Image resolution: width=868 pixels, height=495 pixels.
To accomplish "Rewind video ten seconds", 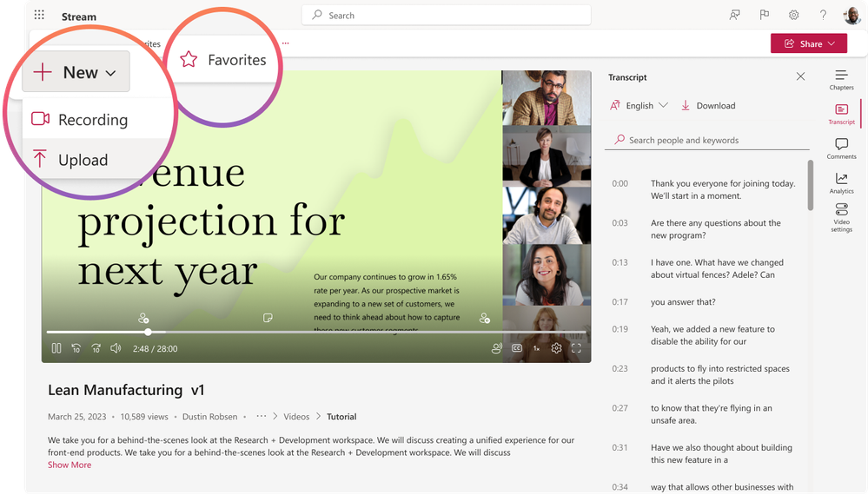I will pyautogui.click(x=76, y=348).
